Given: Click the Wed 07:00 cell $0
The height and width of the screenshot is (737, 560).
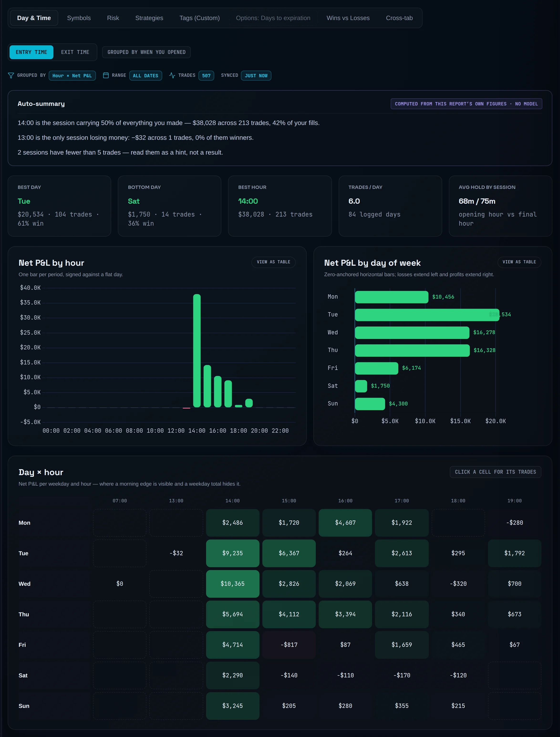Looking at the screenshot, I should click(120, 584).
